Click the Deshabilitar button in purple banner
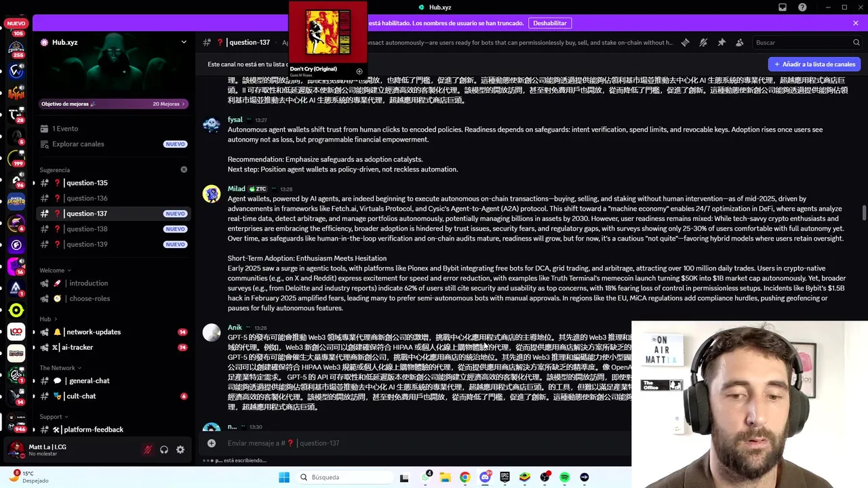This screenshot has height=488, width=868. pos(550,23)
